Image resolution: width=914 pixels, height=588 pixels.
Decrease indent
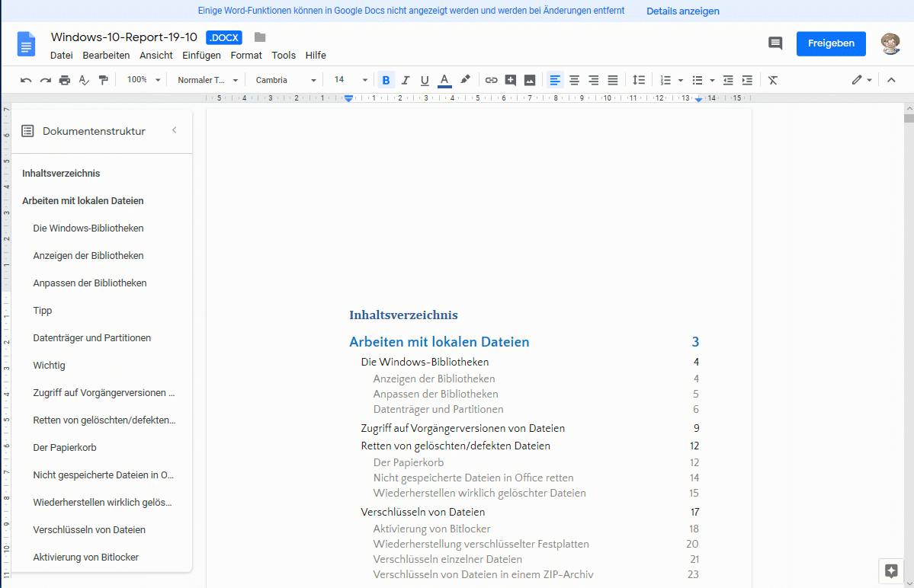click(728, 80)
